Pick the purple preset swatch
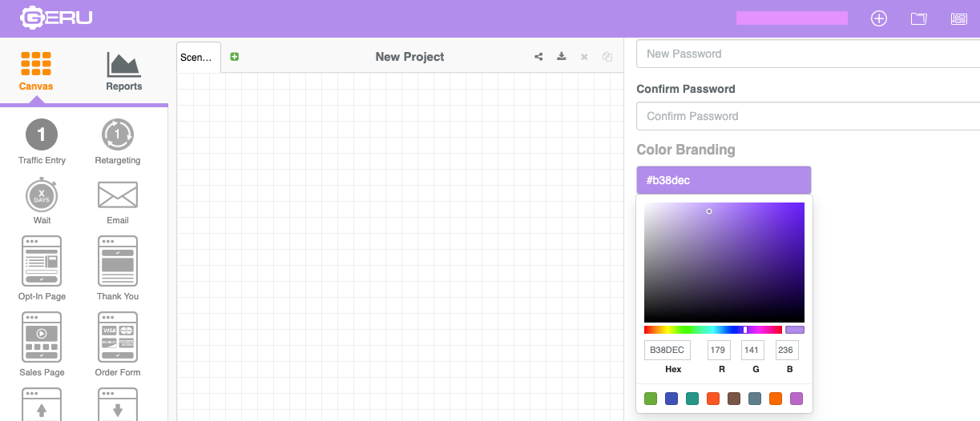Viewport: 980px width, 421px height. (797, 399)
